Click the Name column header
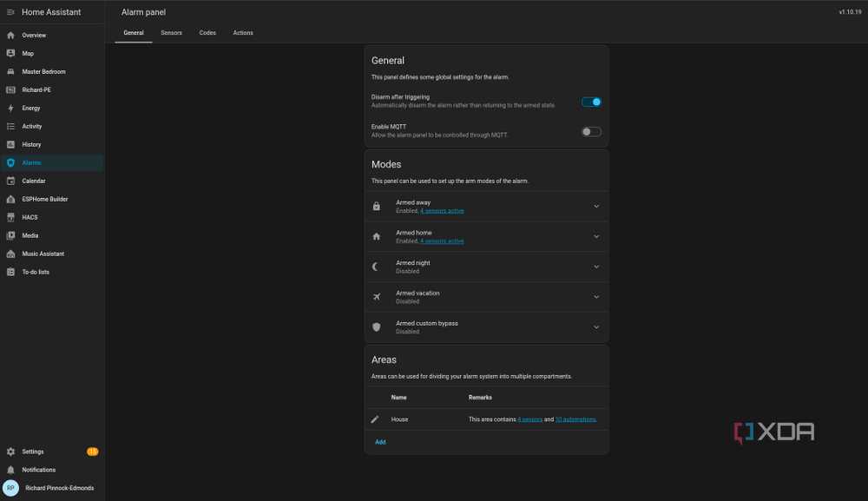 (398, 398)
